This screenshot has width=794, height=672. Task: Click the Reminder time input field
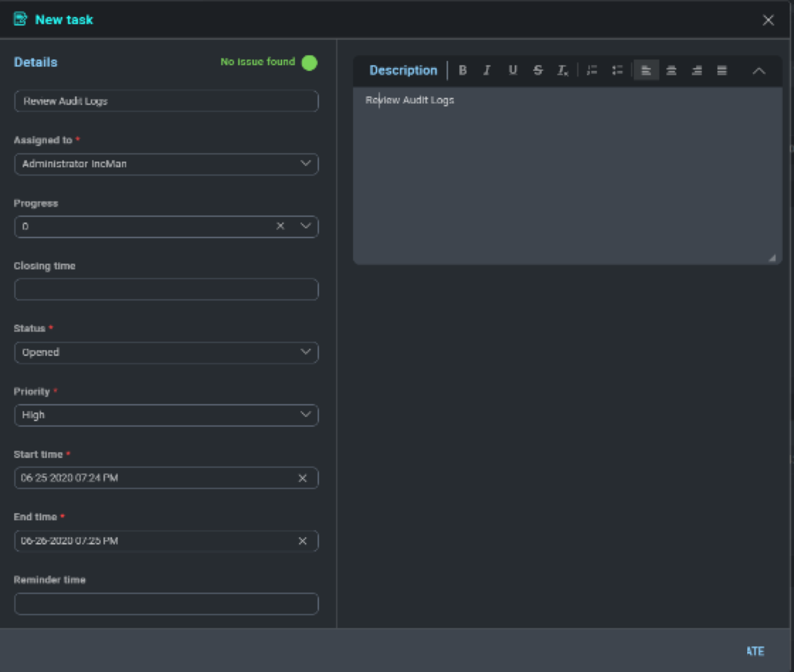(x=166, y=603)
